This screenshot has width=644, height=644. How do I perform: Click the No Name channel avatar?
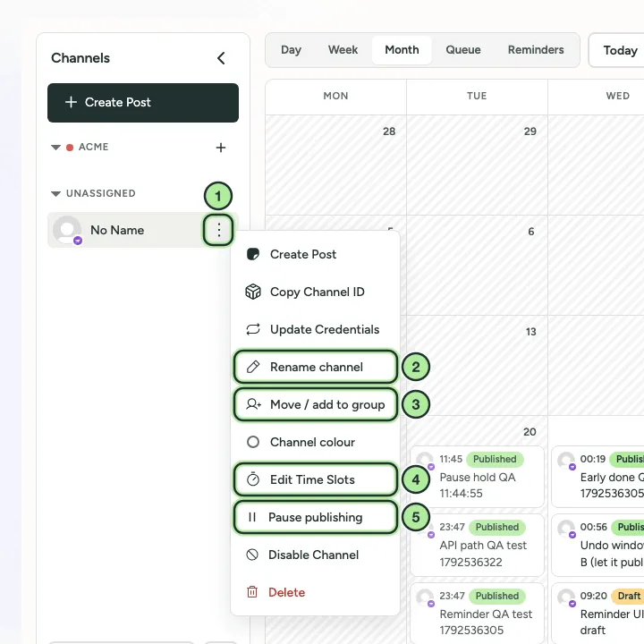[x=67, y=230]
